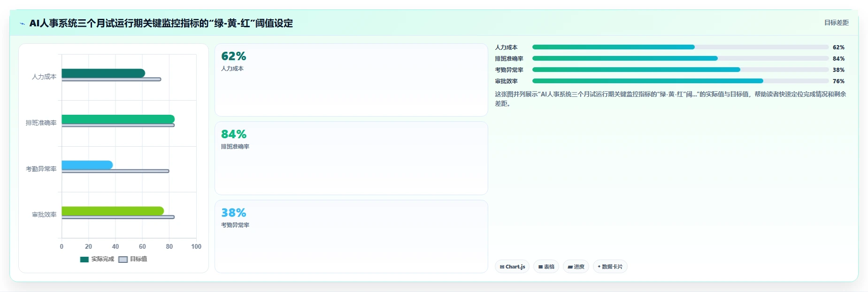
Task: Select the 38% 考勤异常率 data card
Action: click(x=351, y=237)
